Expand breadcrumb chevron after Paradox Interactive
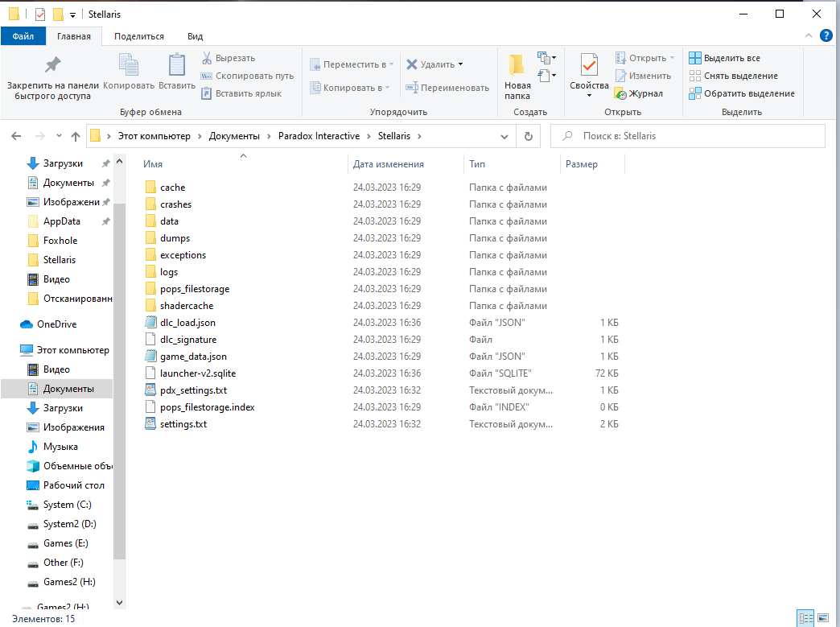Screen dimensions: 840x627 [x=369, y=136]
